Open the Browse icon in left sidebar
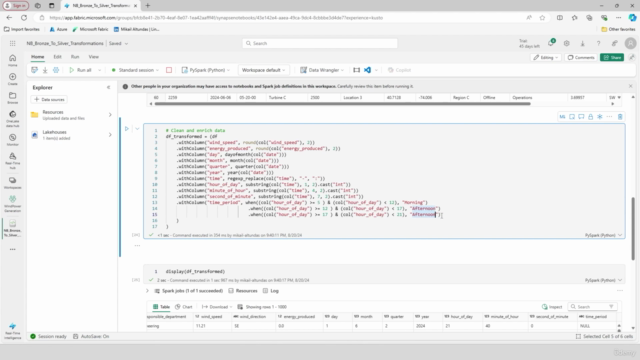640x360 pixels. (13, 98)
